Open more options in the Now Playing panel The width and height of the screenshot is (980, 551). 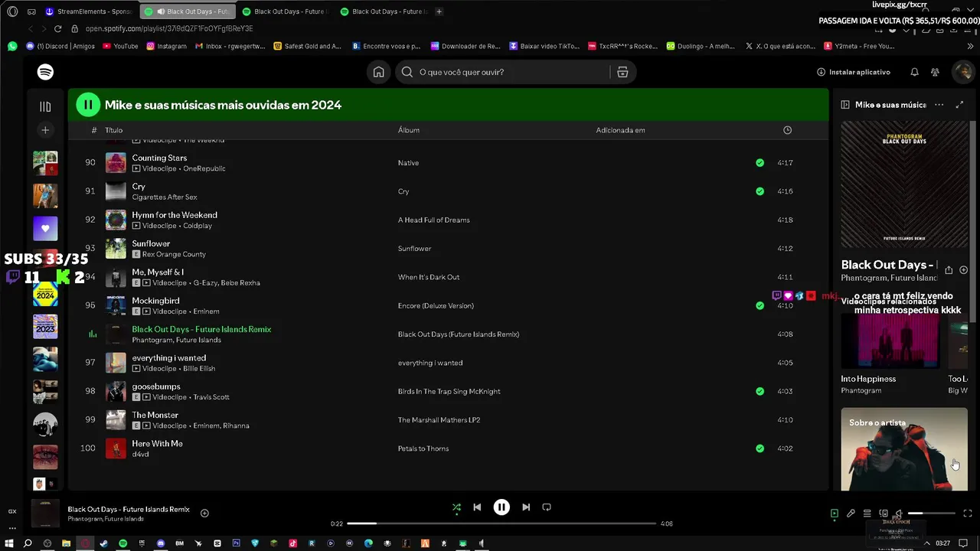tap(939, 105)
